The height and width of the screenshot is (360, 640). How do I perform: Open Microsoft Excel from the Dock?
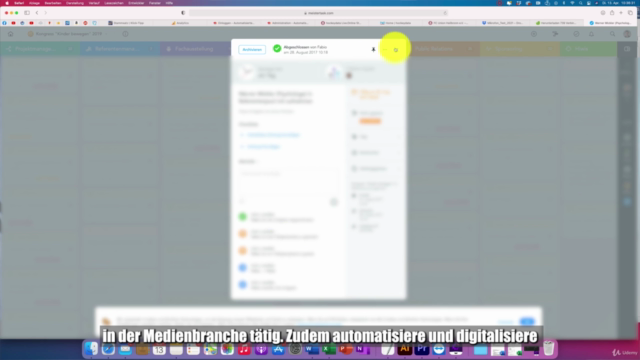point(329,349)
